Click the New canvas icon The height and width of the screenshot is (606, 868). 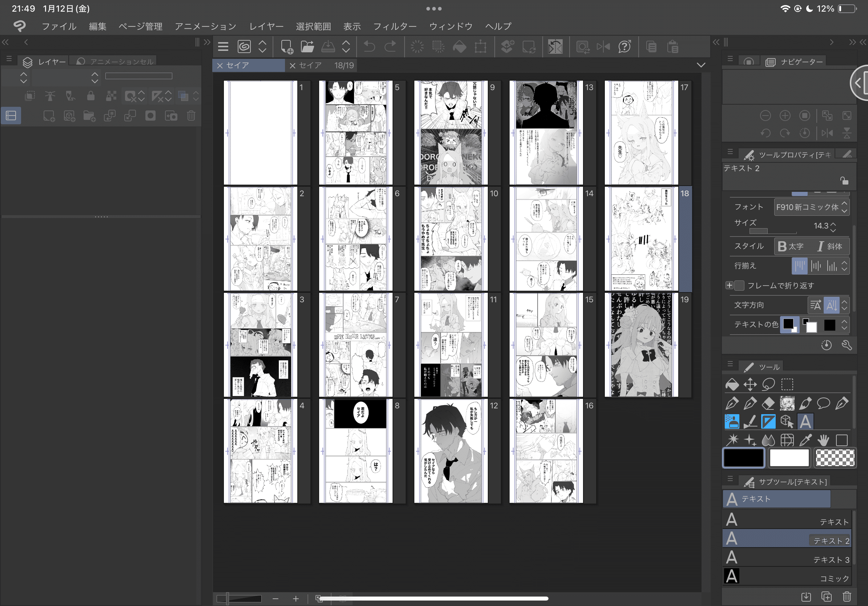coord(286,47)
